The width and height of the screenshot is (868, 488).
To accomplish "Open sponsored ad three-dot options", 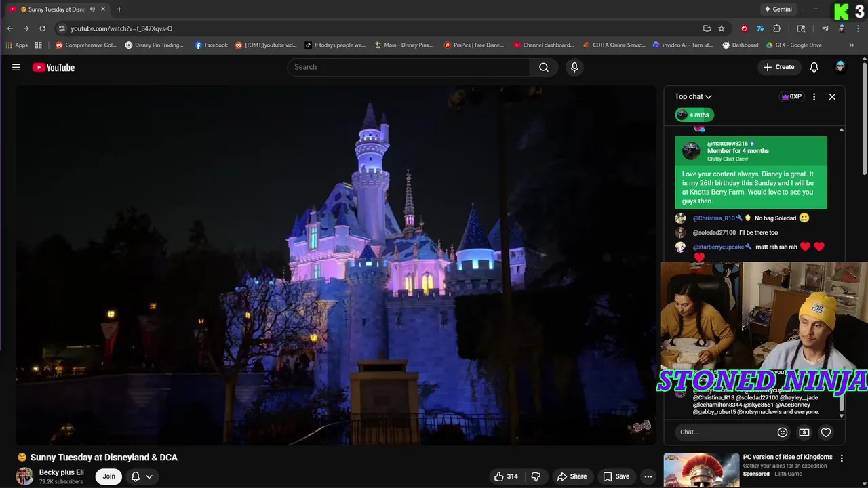I will [x=842, y=458].
